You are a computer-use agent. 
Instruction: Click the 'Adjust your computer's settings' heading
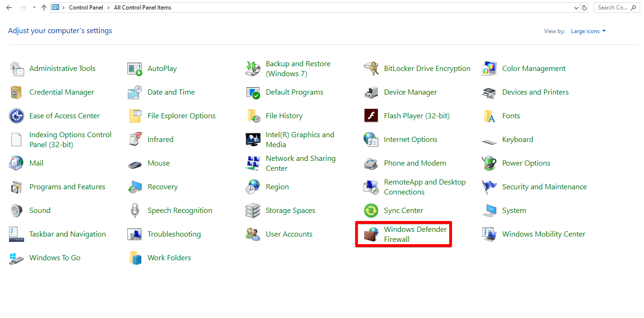(x=60, y=30)
